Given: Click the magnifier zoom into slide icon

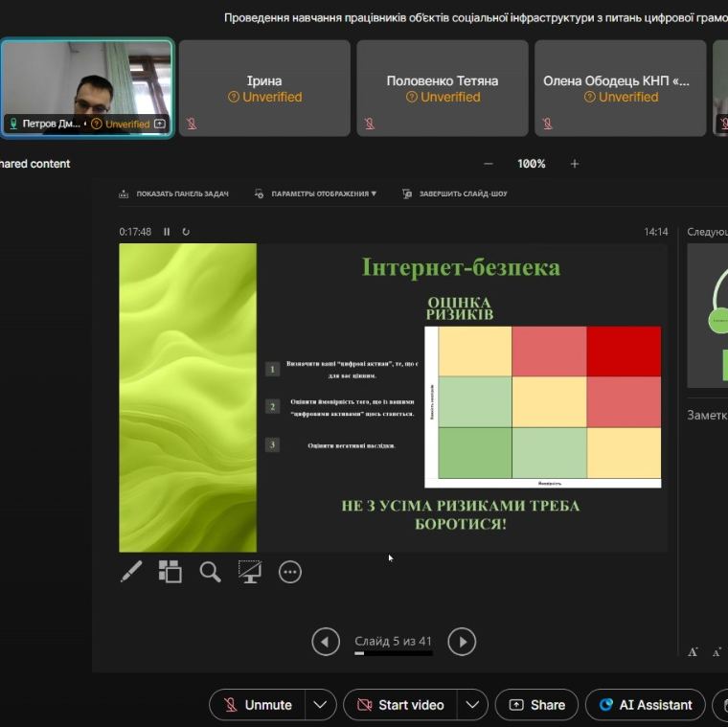Looking at the screenshot, I should coord(210,572).
